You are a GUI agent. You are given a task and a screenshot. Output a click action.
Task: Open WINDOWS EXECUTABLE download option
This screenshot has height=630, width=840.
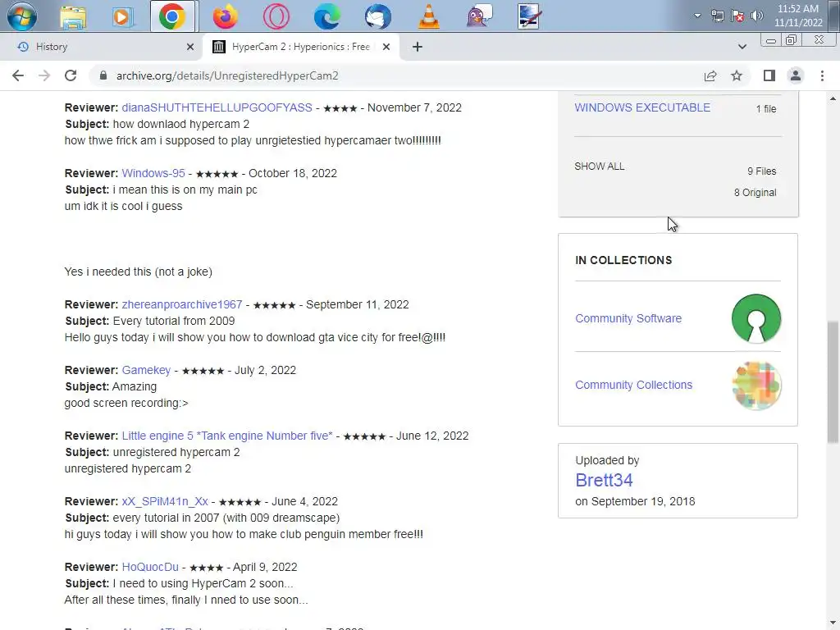642,107
